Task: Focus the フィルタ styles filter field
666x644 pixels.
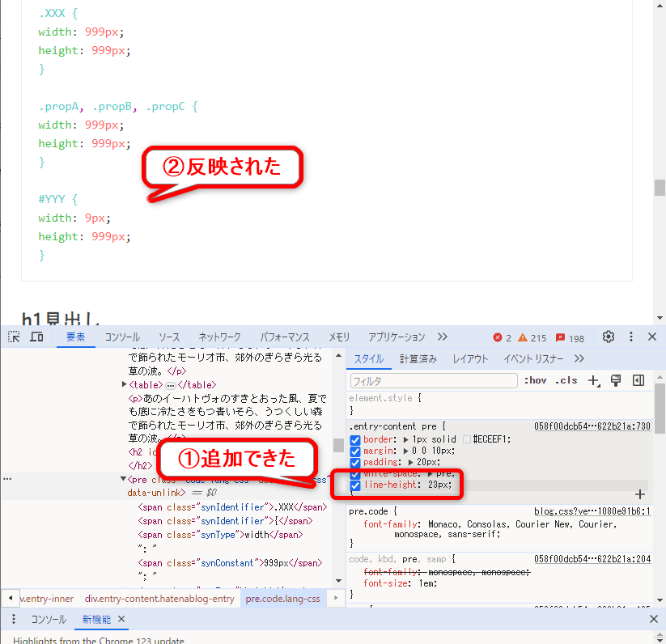Action: pos(434,381)
